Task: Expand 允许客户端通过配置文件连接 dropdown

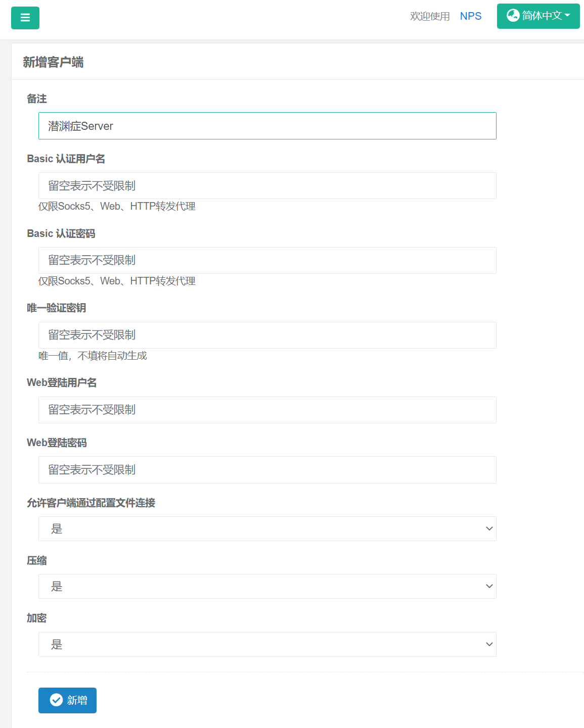Action: [267, 528]
